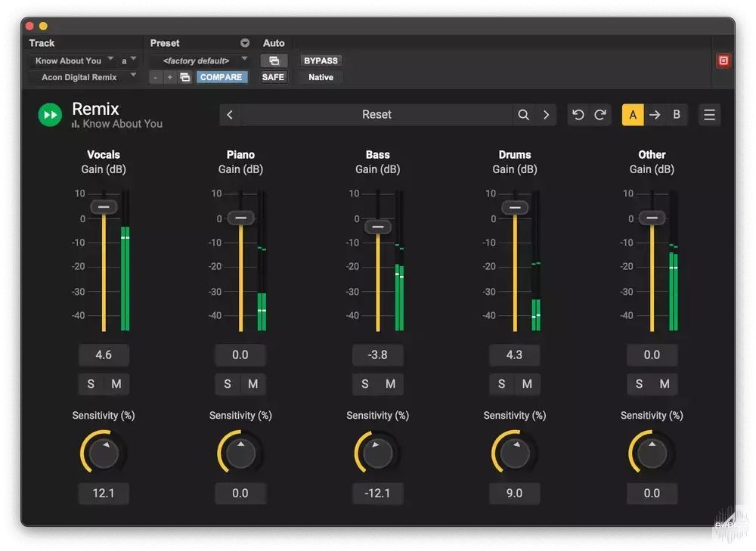This screenshot has height=551, width=756.
Task: Click Bass sensitivity -12.1 field
Action: tap(378, 493)
